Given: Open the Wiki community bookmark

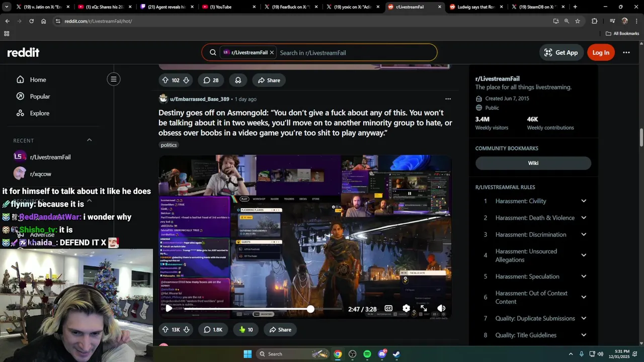Looking at the screenshot, I should pyautogui.click(x=533, y=163).
